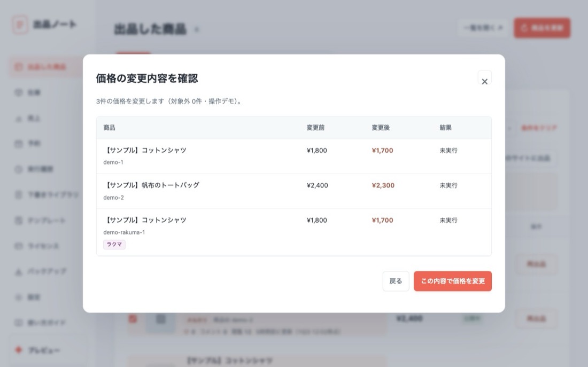Screen dimensions: 588x367
Task: Open 下書きライブラリ in the background sidebar
Action: click(47, 195)
